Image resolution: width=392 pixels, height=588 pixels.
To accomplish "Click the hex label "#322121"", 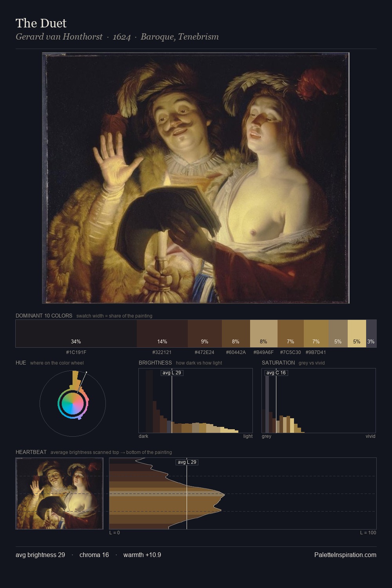I will click(162, 352).
